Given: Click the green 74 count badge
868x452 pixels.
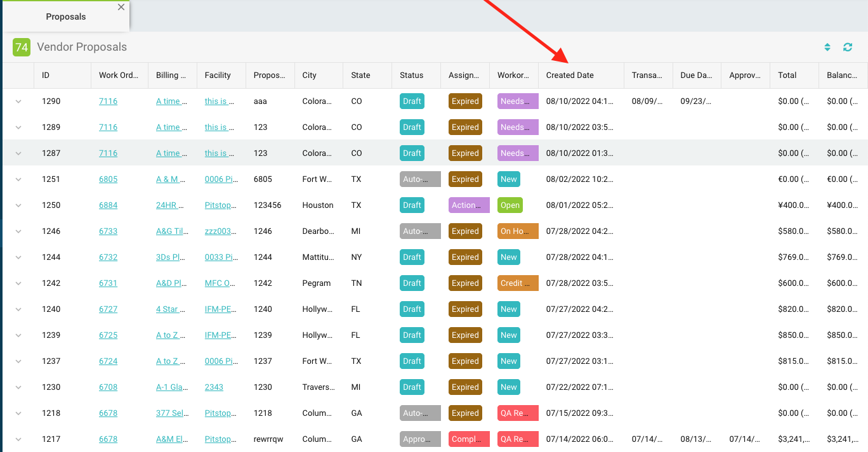Looking at the screenshot, I should click(x=22, y=47).
